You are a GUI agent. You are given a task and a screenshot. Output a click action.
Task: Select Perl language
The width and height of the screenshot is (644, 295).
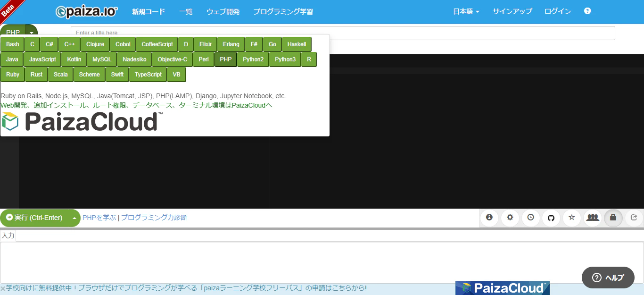204,59
